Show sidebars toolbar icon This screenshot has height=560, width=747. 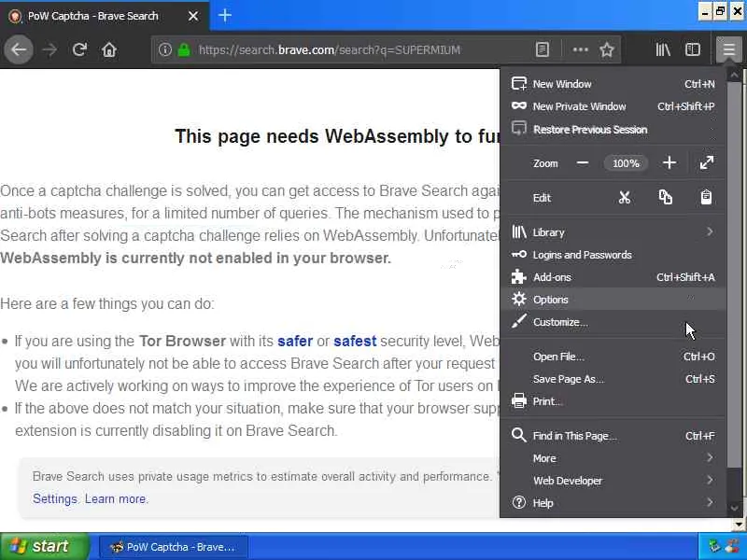[x=692, y=49]
